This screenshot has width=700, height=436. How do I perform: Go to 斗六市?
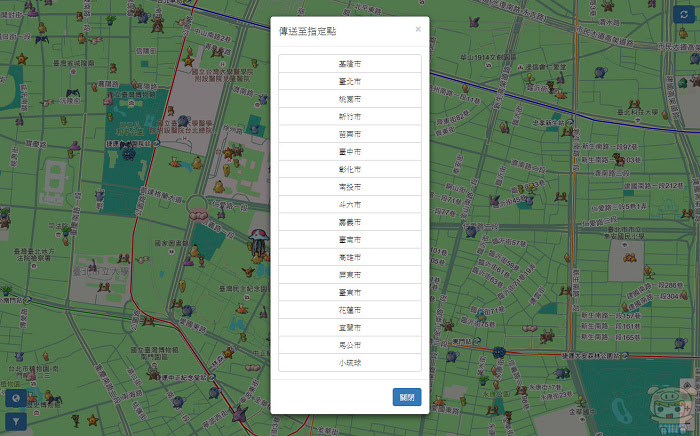(x=350, y=204)
